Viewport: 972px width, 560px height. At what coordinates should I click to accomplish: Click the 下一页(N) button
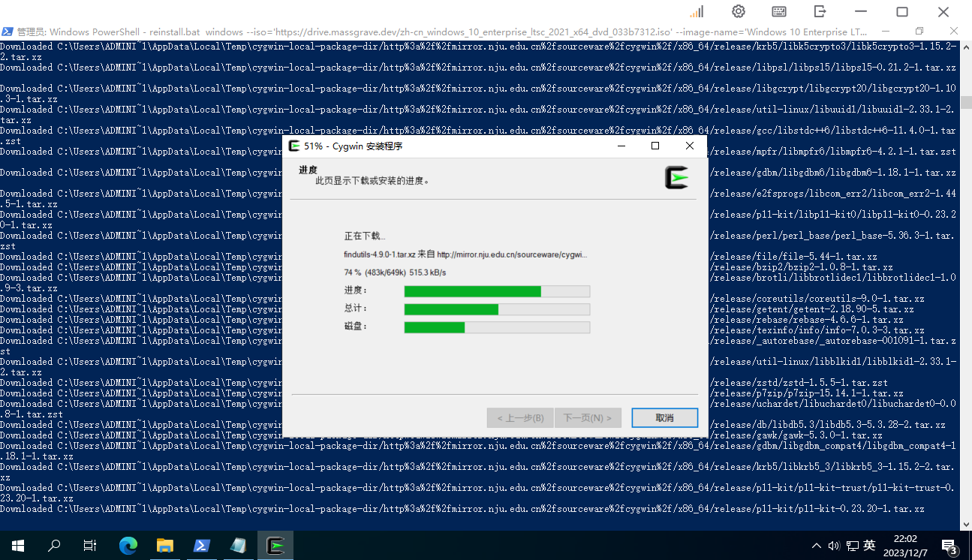click(x=587, y=418)
